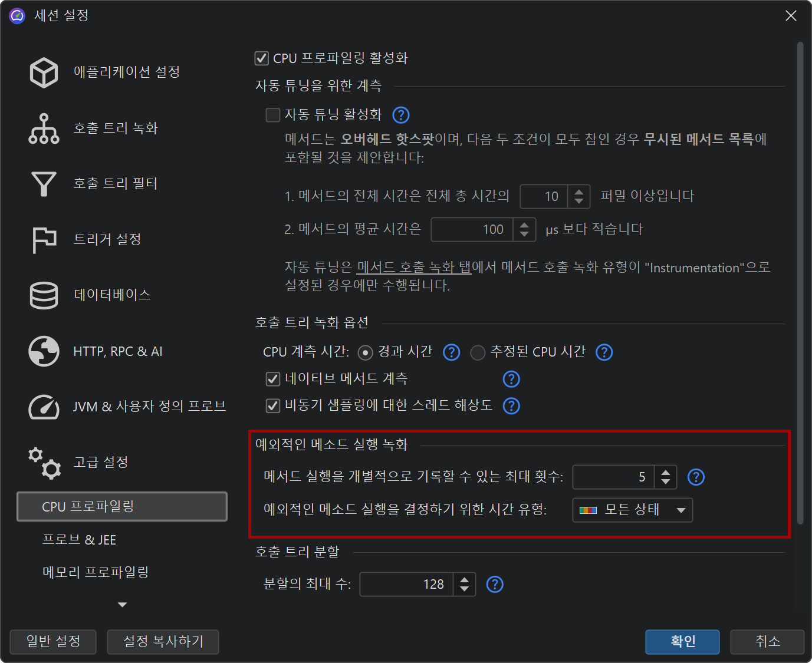Open 고급 설정 section
Screen dimensions: 812x663
(122, 463)
